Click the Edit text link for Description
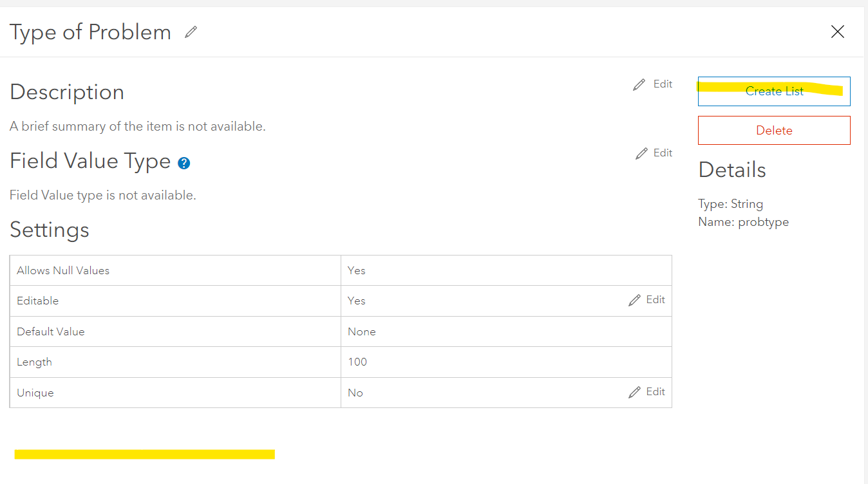Viewport: 868px width, 484px height. tap(663, 84)
